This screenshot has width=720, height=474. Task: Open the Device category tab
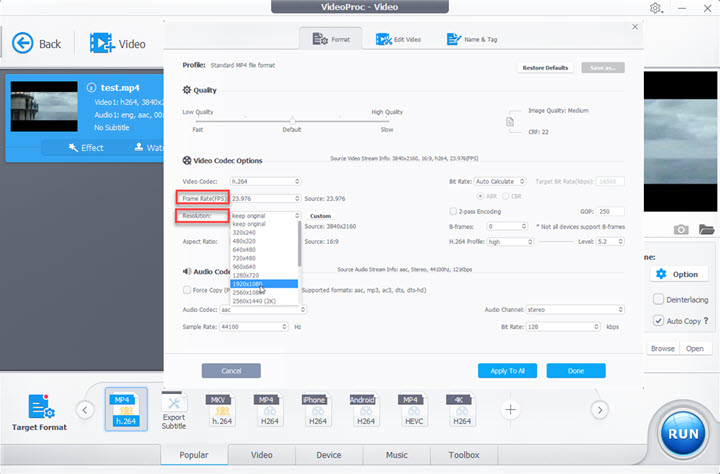click(329, 455)
